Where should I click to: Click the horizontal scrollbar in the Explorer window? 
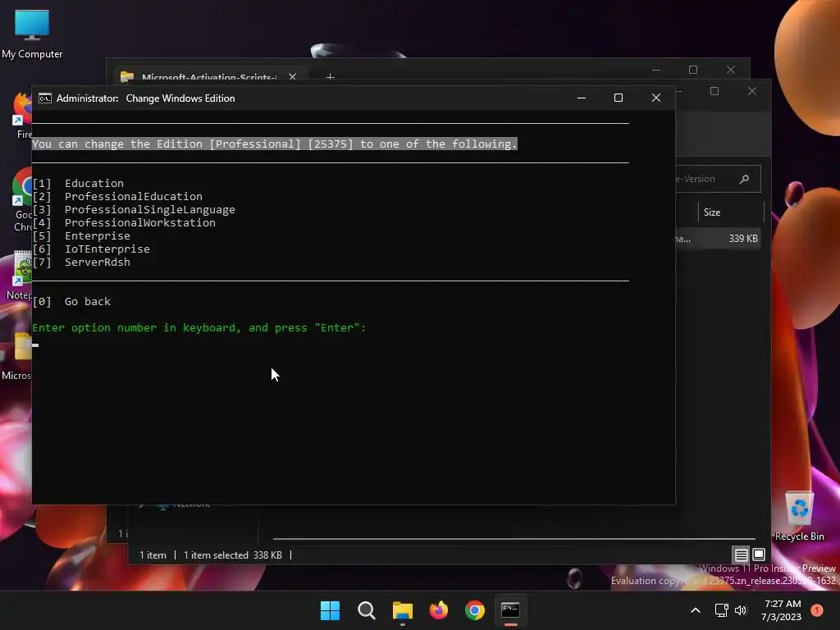point(514,538)
